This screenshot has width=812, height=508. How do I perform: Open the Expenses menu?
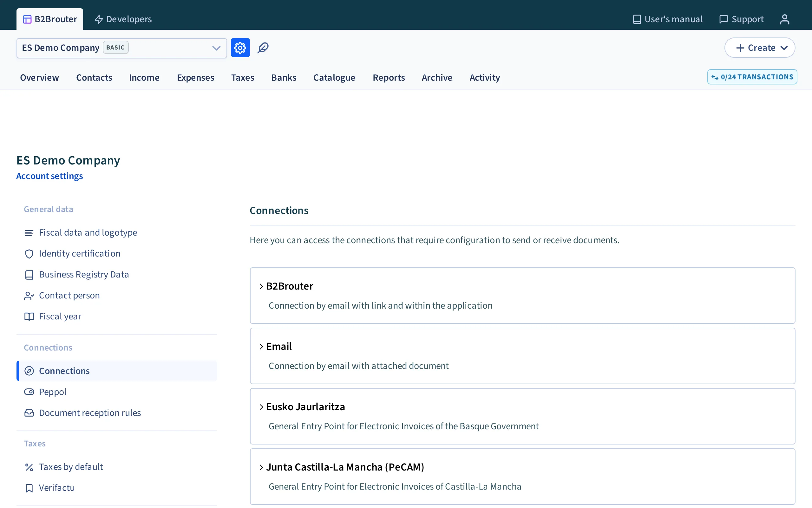(196, 77)
